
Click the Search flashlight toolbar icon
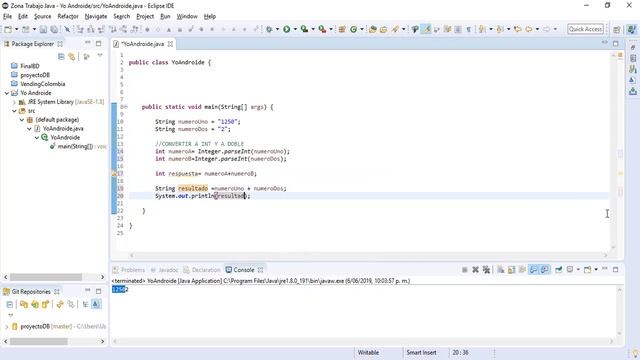coord(395,29)
